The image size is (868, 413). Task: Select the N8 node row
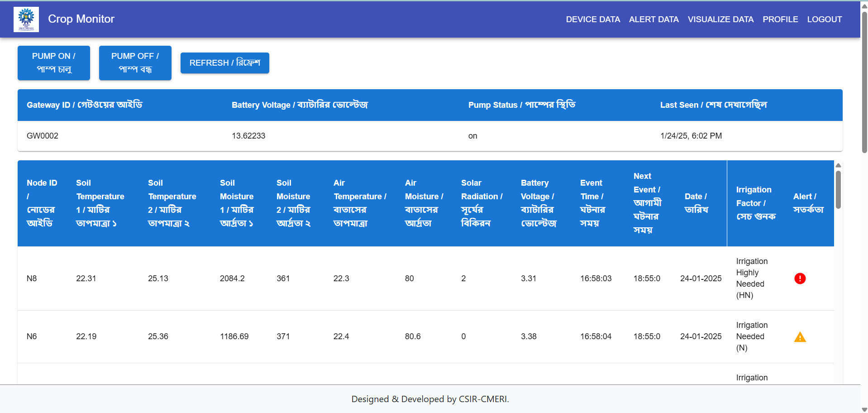point(32,279)
